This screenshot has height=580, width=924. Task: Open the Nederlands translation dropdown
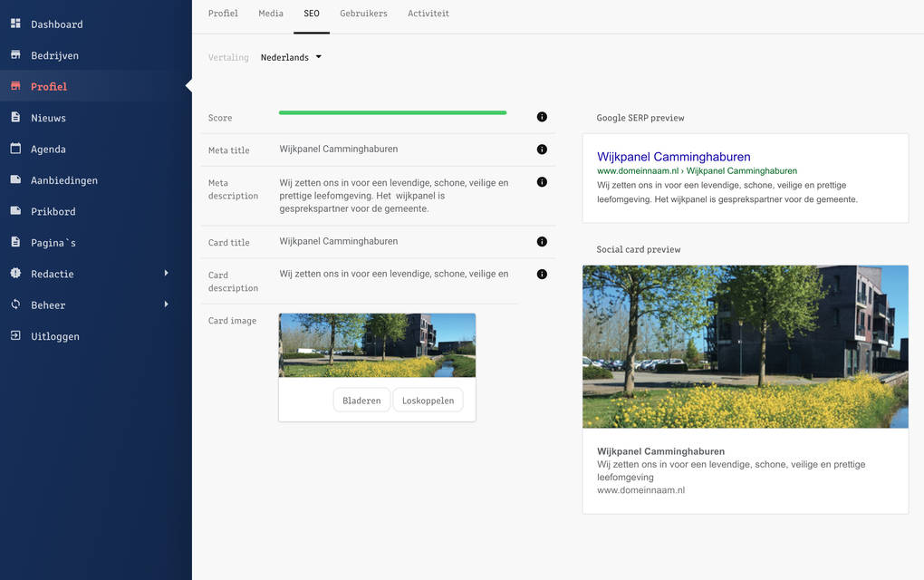291,57
